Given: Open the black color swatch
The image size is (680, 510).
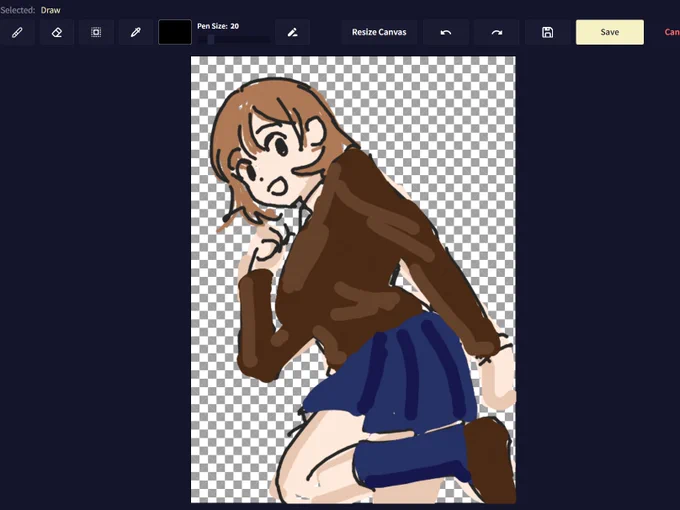Looking at the screenshot, I should pos(175,32).
